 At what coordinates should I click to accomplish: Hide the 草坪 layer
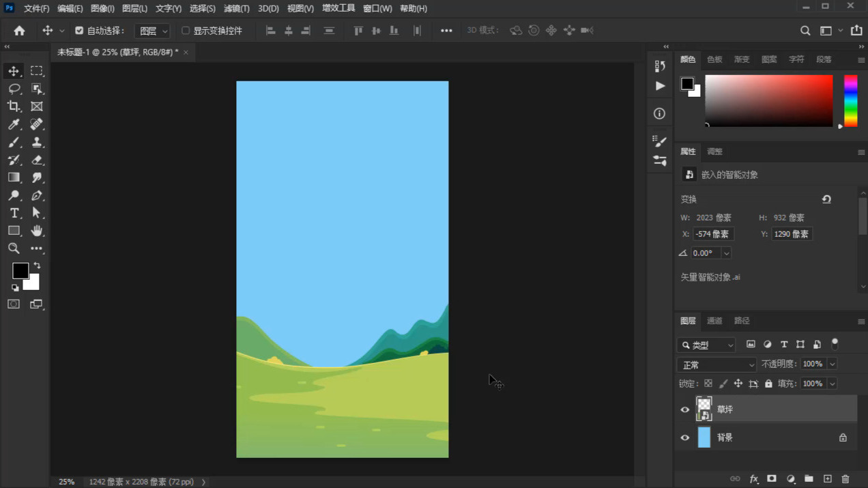pyautogui.click(x=685, y=410)
